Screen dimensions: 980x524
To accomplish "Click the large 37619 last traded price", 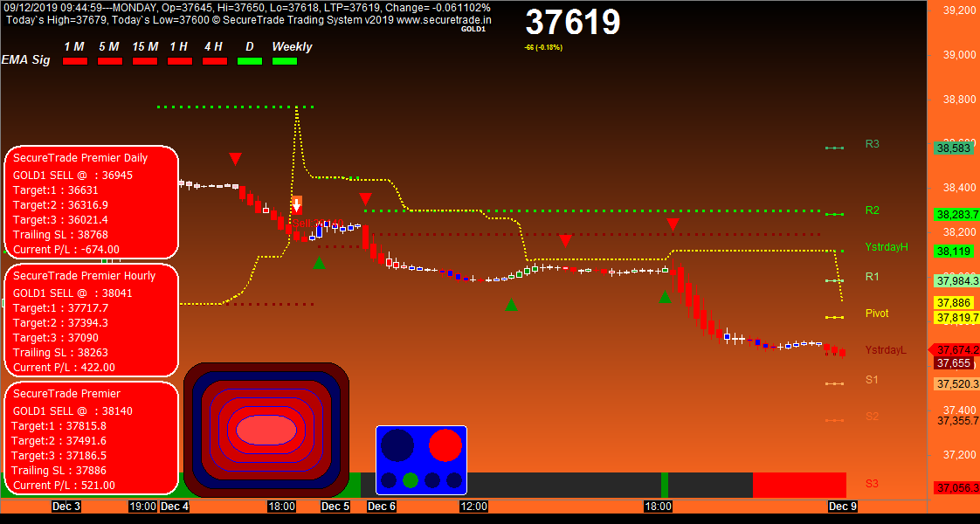I will 572,22.
